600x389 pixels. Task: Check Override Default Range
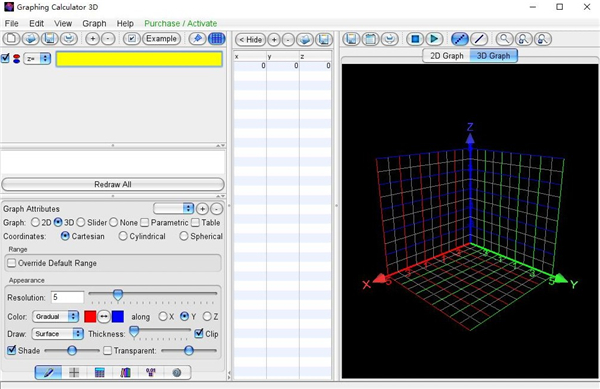point(12,263)
